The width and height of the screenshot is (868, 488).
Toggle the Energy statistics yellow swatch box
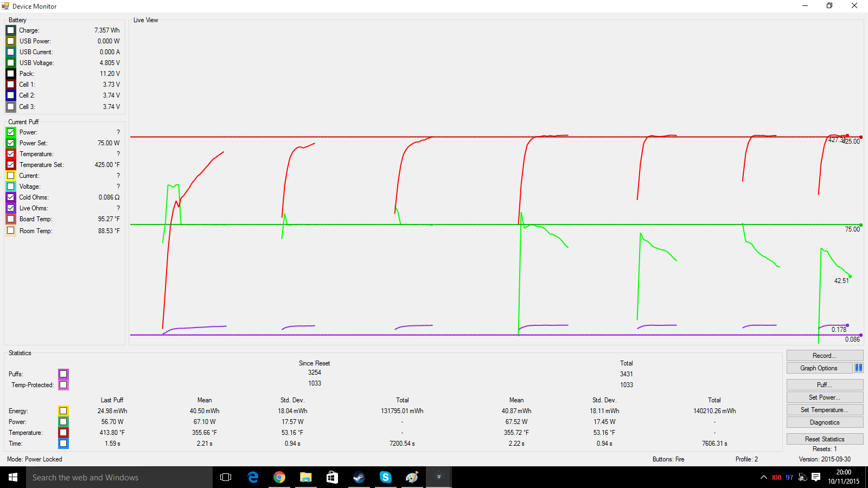tap(63, 411)
